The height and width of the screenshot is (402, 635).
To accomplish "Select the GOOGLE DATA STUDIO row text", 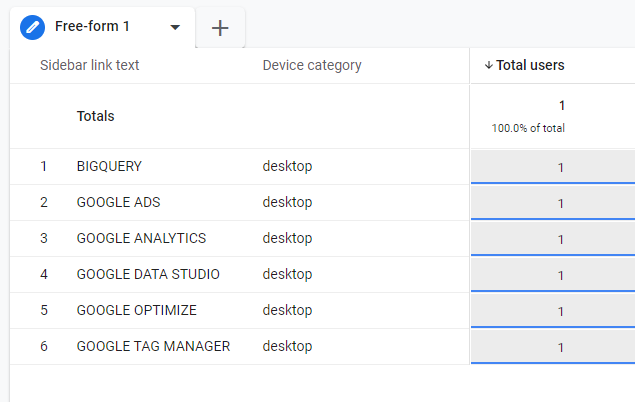I will pos(148,274).
